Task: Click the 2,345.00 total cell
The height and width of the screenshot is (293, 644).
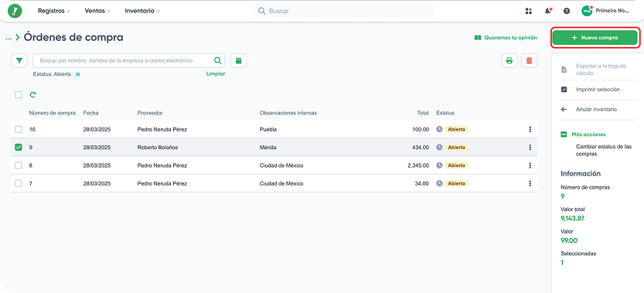Action: click(418, 165)
